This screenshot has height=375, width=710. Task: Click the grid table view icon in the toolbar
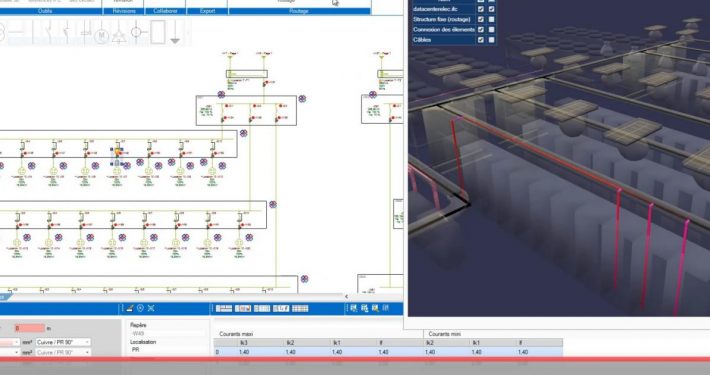click(x=300, y=308)
